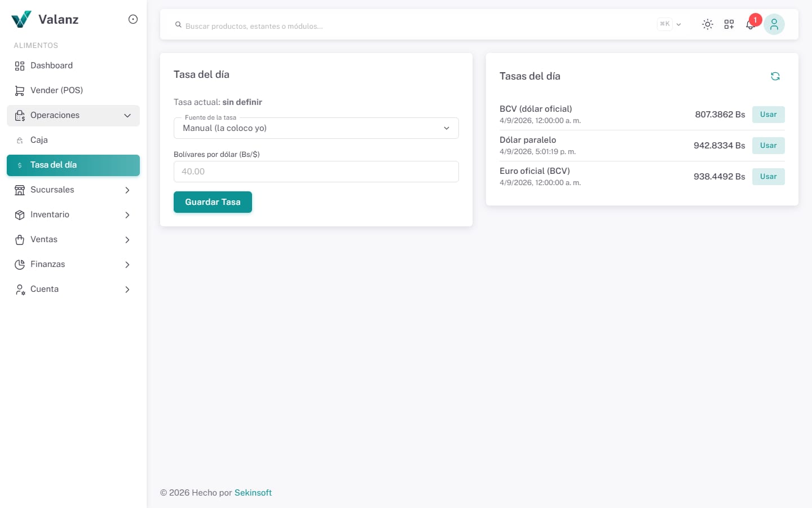Open the Fuente de la tasa dropdown
This screenshot has height=508, width=812.
(x=316, y=128)
